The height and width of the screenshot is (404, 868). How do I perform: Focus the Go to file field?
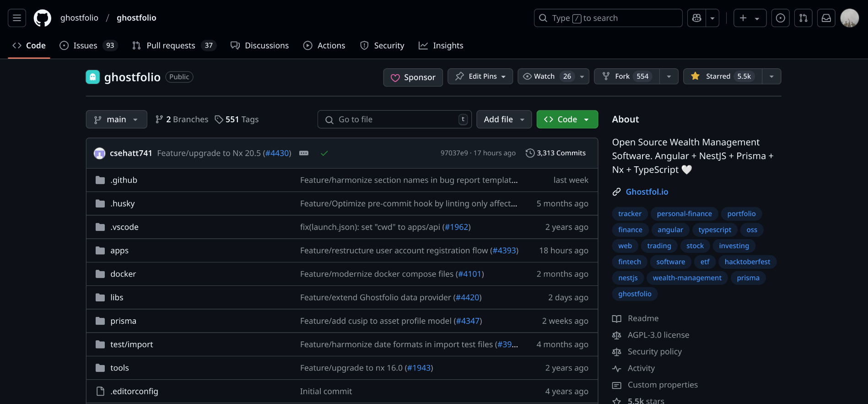[394, 120]
